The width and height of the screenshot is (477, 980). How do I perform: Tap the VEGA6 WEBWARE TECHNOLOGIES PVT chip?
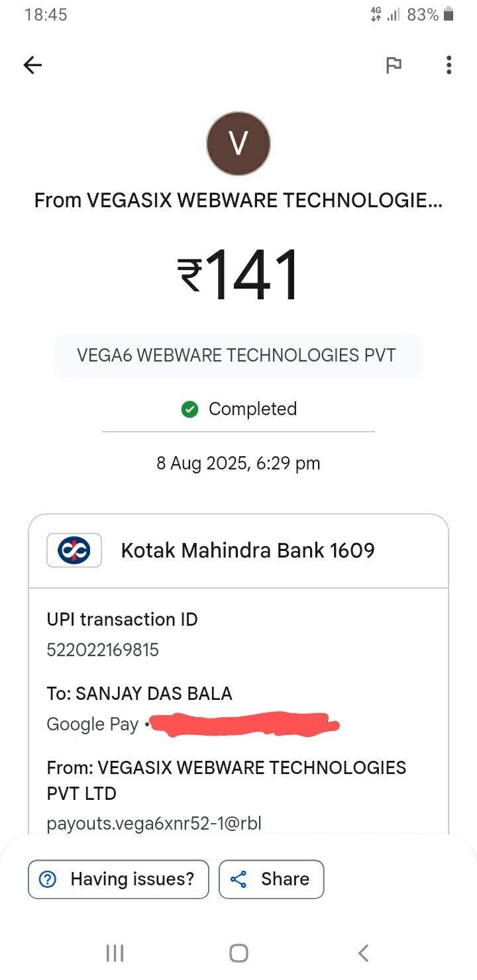tap(237, 356)
